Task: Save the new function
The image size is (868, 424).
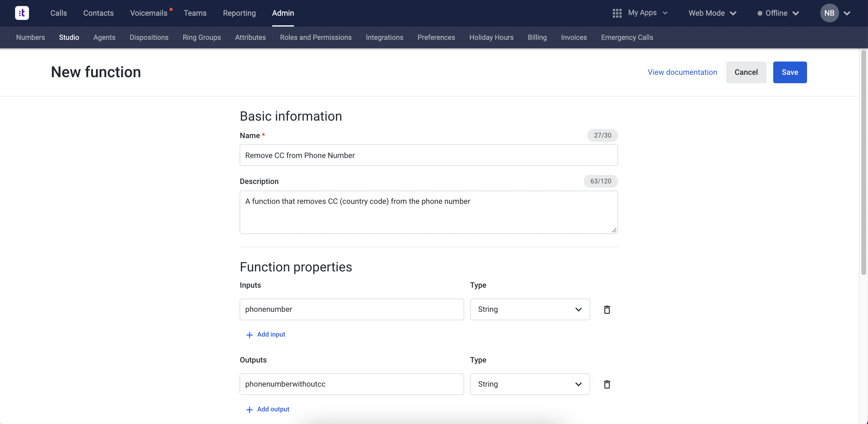Action: [790, 72]
